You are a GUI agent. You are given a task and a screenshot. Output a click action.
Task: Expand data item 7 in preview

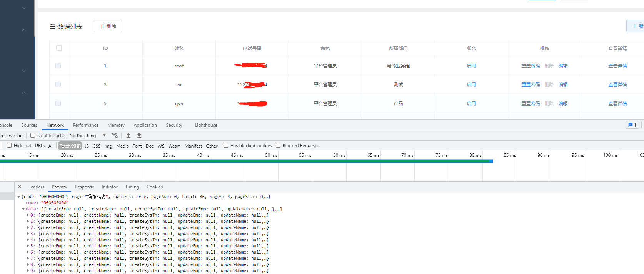(28, 258)
